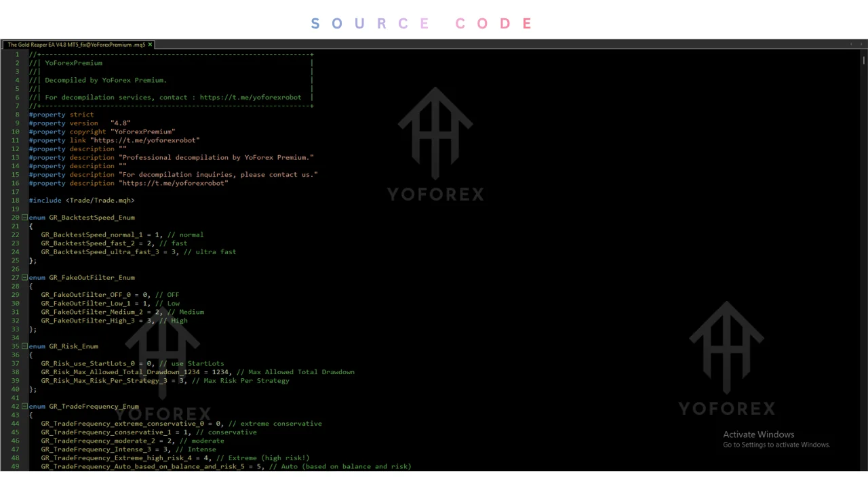Click the vertical scrollbar thumb
Viewport: 868px width, 488px height.
click(x=864, y=60)
